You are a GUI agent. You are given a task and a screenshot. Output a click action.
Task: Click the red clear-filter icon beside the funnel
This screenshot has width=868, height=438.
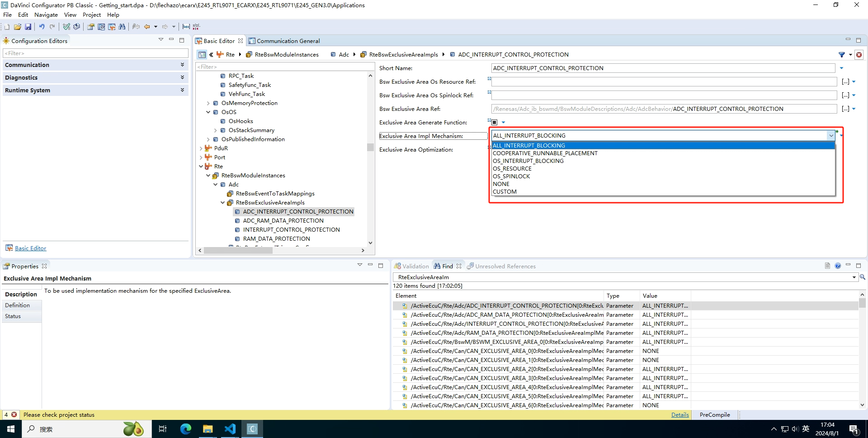point(859,55)
